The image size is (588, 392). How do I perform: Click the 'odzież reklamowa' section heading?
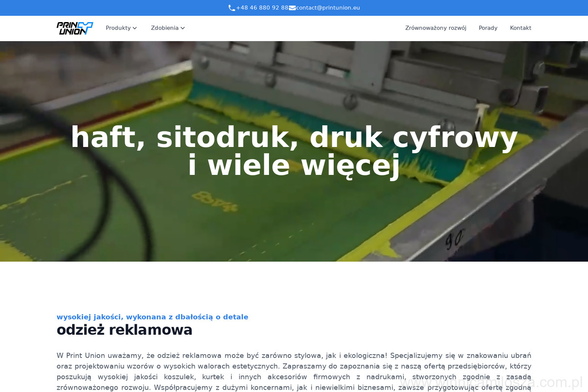coord(124,330)
